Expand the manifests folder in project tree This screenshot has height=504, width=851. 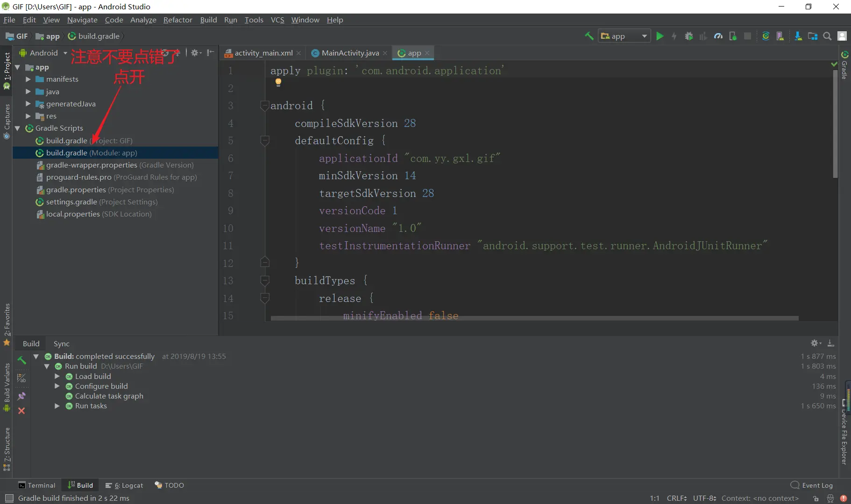pyautogui.click(x=28, y=79)
